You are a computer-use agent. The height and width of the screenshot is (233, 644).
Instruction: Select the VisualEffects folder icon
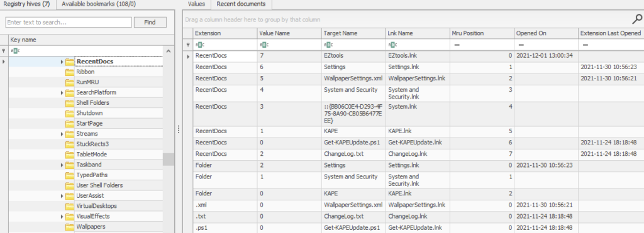(69, 216)
